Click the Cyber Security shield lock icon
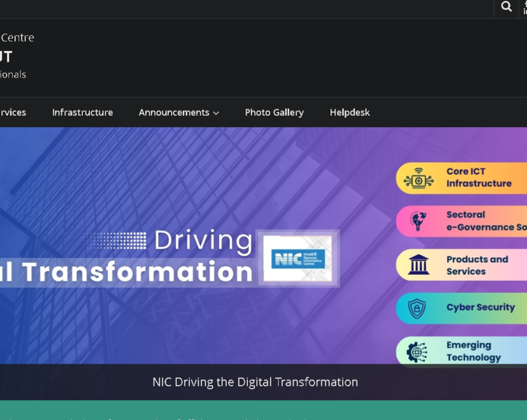The width and height of the screenshot is (527, 420). 417,308
